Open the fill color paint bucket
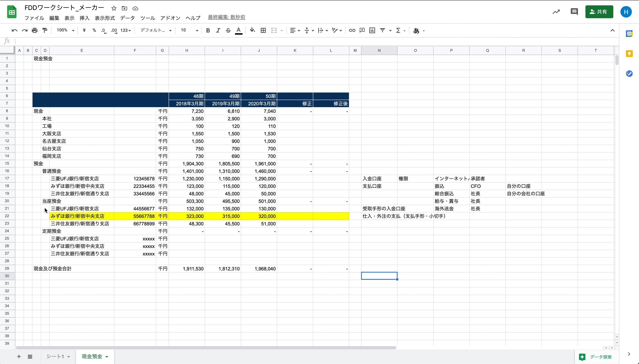Viewport: 639px width, 364px height. click(252, 31)
